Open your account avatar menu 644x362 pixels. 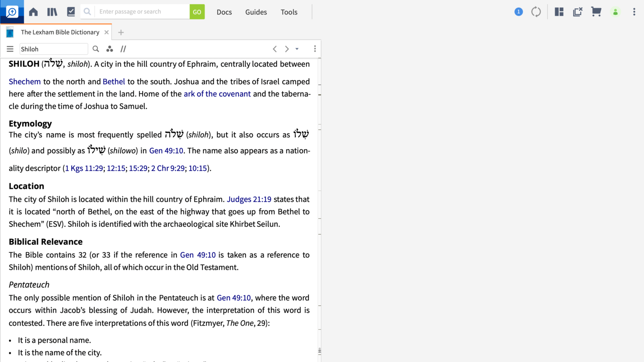615,12
